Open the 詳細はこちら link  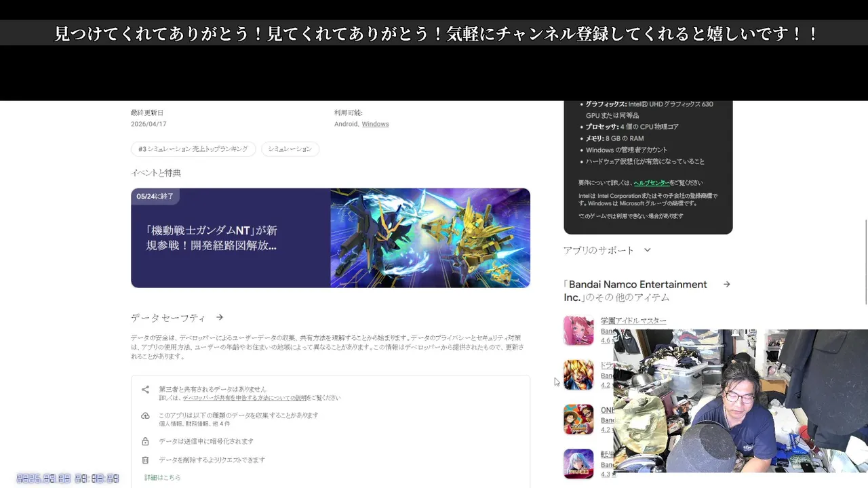click(163, 478)
